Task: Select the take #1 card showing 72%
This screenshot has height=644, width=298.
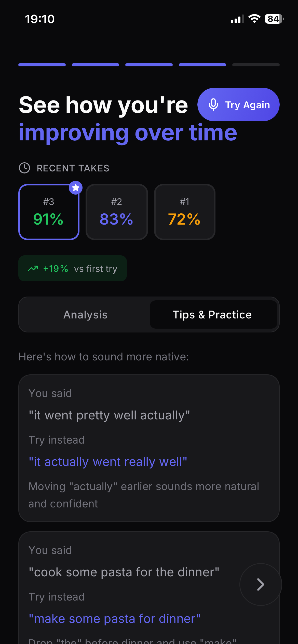Action: point(185,212)
